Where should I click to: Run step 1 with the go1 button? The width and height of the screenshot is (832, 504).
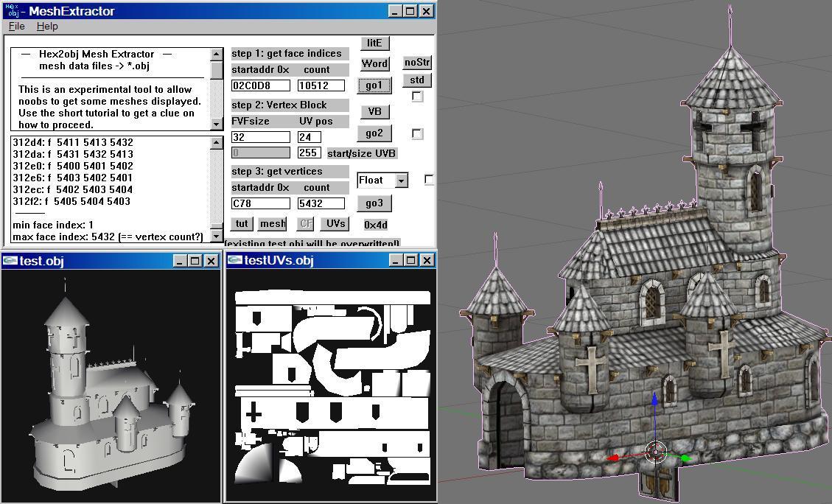point(374,85)
